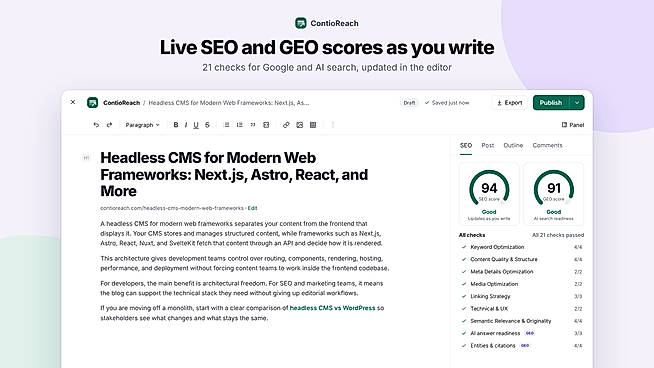This screenshot has width=654, height=368.
Task: Open the Paragraph style dropdown
Action: click(142, 125)
